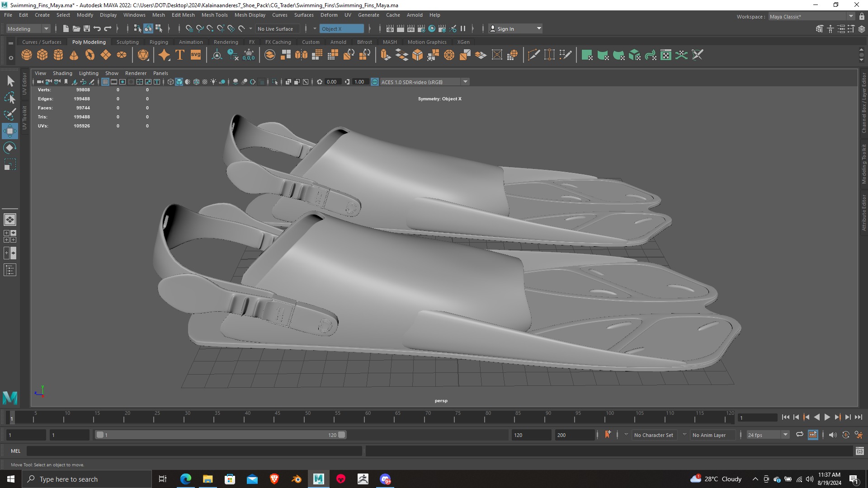Open the Workspace Maya Classic dropdown
868x488 pixels.
coord(812,16)
